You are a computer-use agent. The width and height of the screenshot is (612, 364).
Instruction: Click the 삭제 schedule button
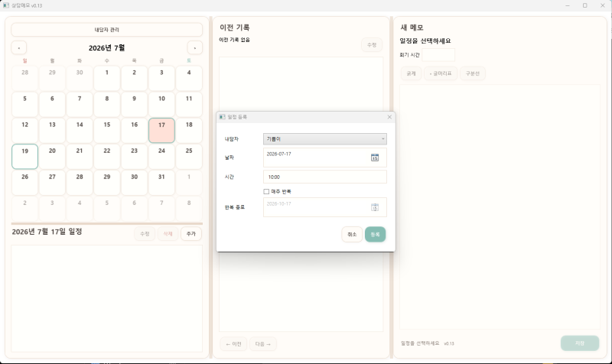tap(168, 234)
